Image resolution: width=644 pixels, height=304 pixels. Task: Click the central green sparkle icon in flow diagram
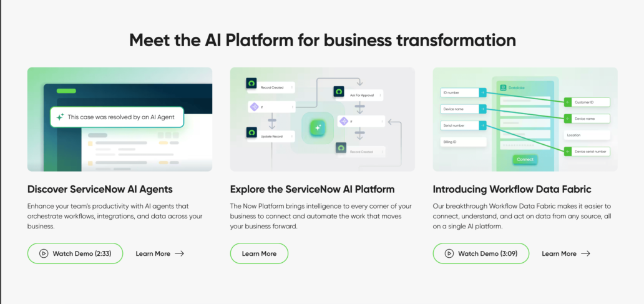click(x=318, y=127)
